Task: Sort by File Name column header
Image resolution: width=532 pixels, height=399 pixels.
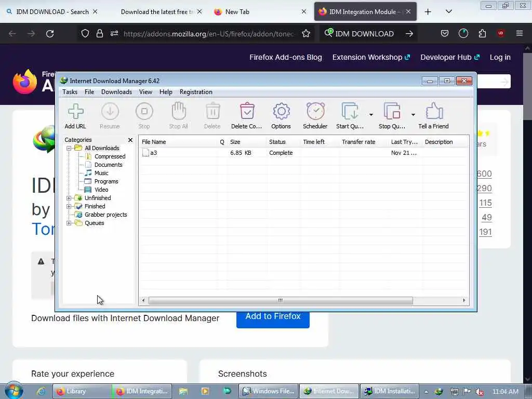Action: tap(179, 142)
